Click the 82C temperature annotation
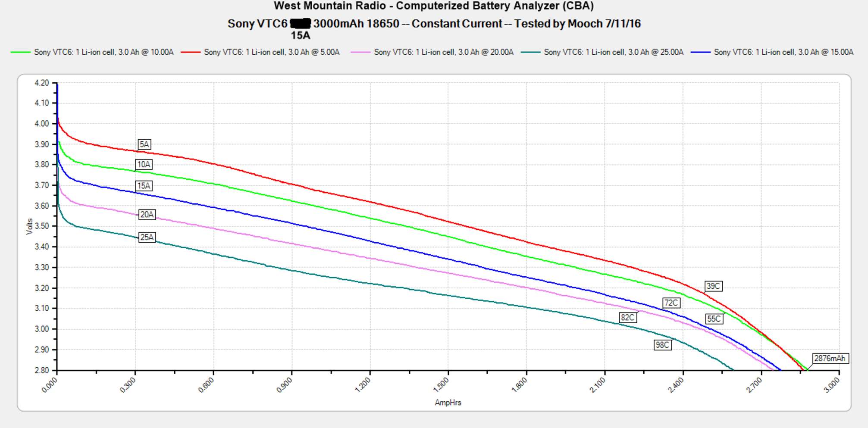Viewport: 868px width, 428px height. [x=627, y=318]
